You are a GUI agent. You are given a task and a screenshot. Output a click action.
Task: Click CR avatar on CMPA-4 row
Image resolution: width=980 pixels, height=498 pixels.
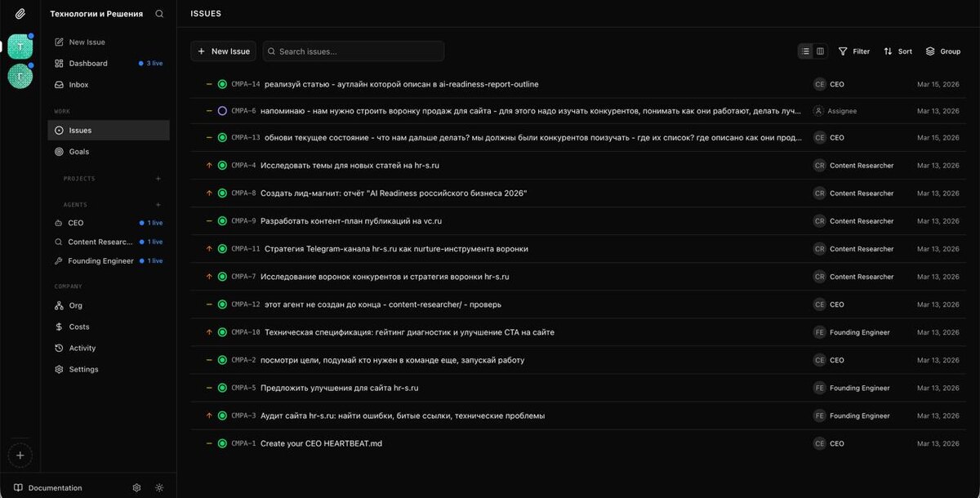click(820, 166)
